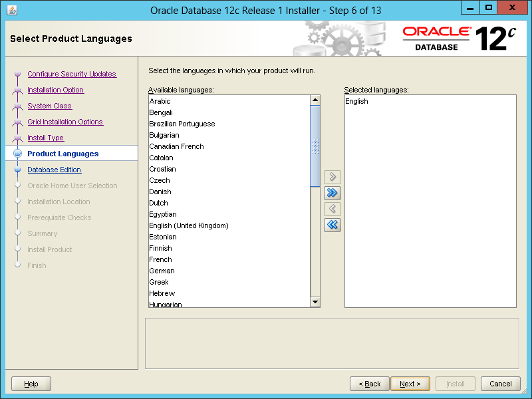Viewport: 532px width, 399px height.
Task: Click the message text area below lists
Action: pos(332,343)
